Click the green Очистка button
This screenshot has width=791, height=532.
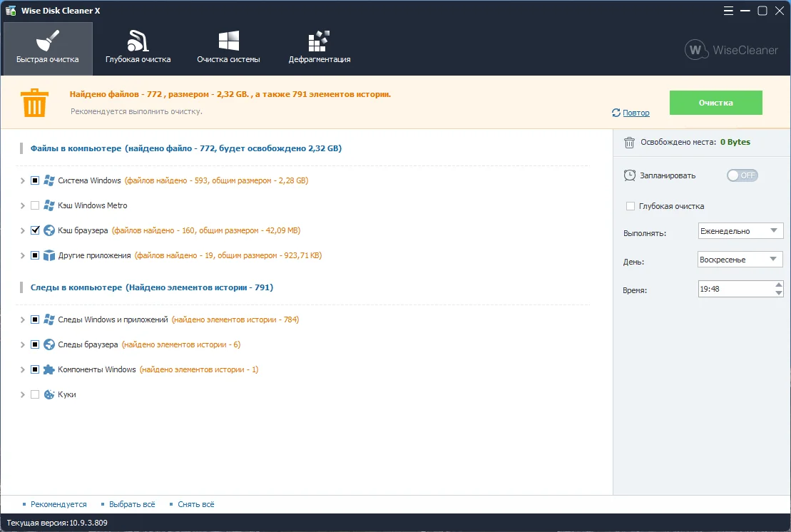point(715,103)
